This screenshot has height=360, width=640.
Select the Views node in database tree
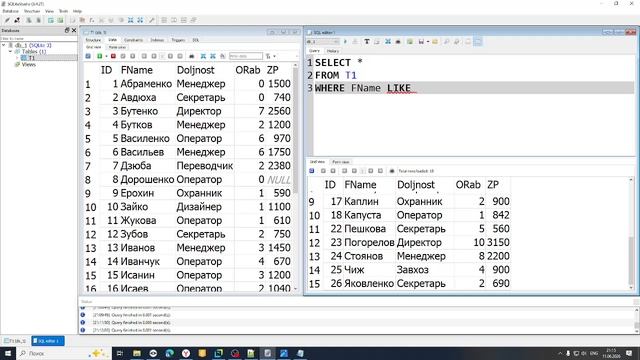click(28, 64)
